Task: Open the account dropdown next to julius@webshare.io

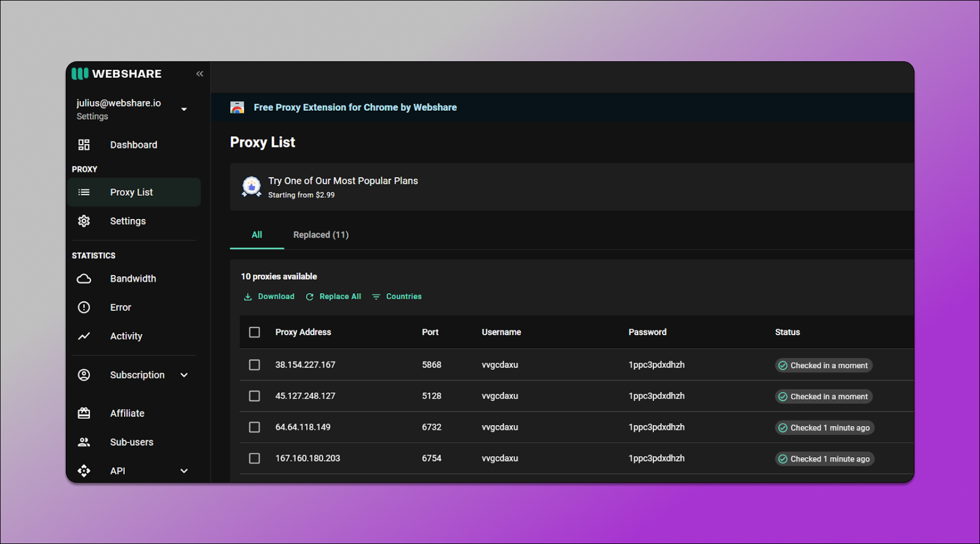Action: coord(184,109)
